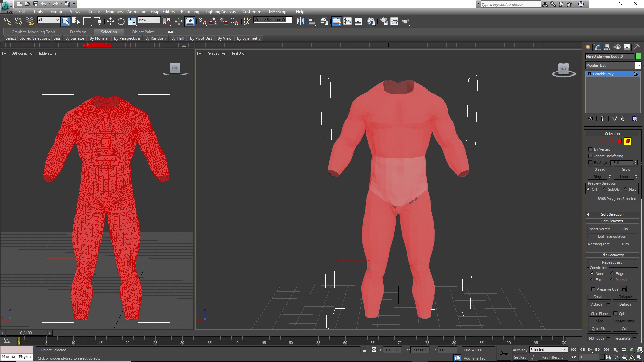The height and width of the screenshot is (362, 644).
Task: Open the View coordinate system dropdown
Action: click(149, 20)
